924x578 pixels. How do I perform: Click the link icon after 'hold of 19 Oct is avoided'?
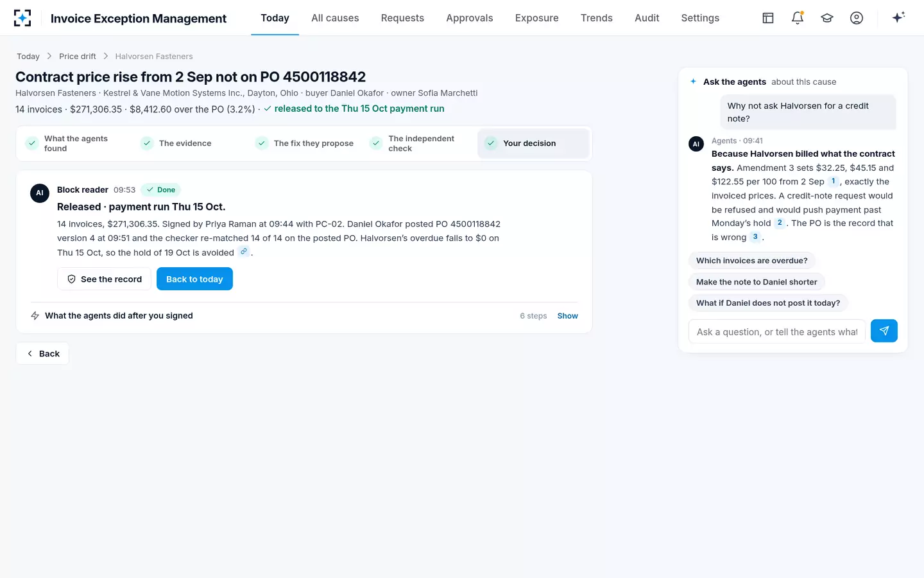click(x=243, y=252)
